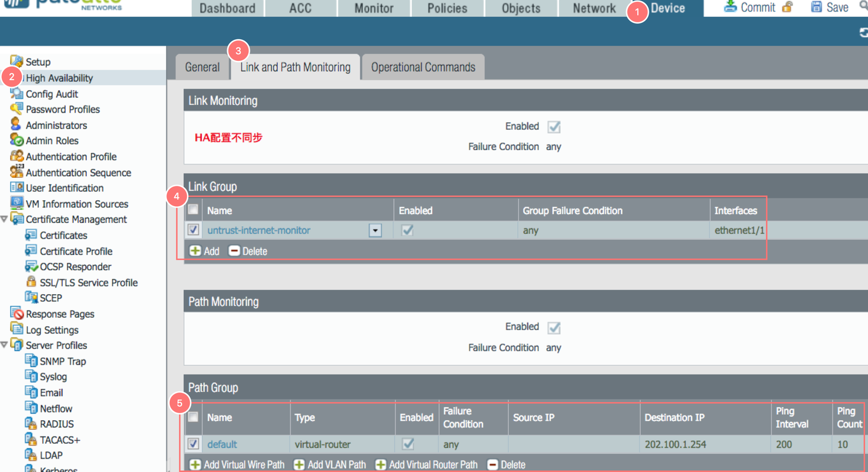Switch to the ACC tab

tap(300, 8)
